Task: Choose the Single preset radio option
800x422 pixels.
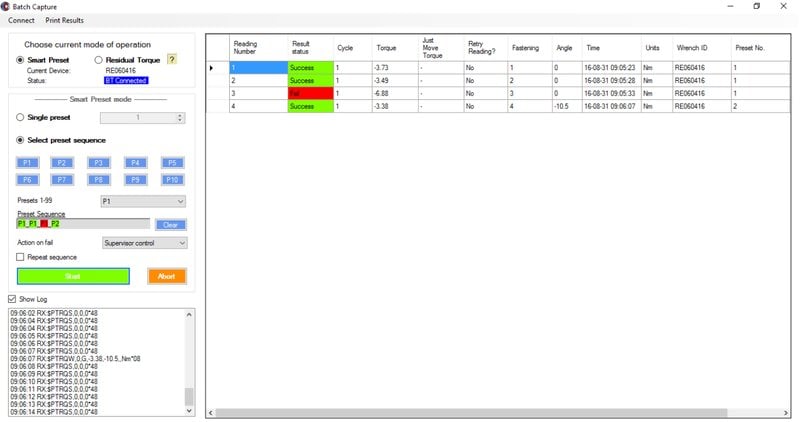Action: click(21, 117)
